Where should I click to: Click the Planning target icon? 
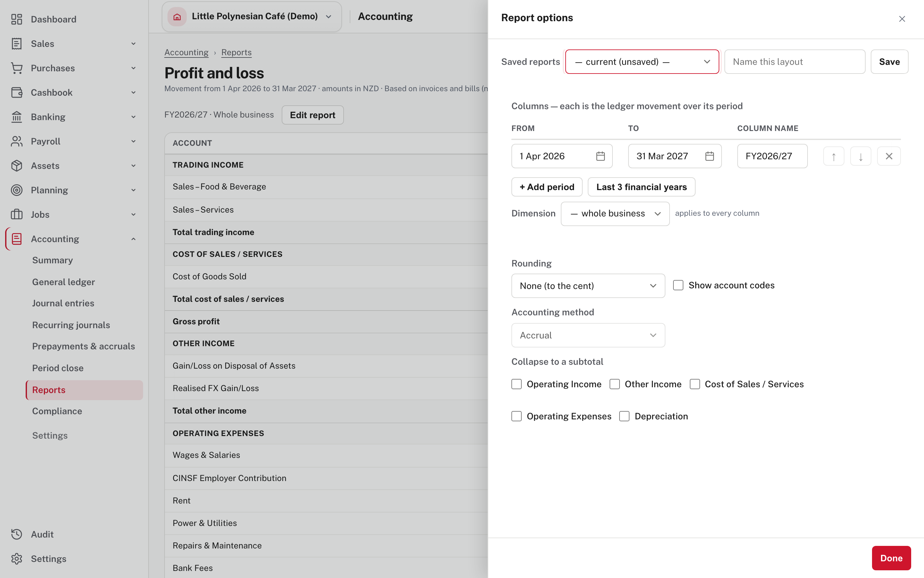click(16, 190)
